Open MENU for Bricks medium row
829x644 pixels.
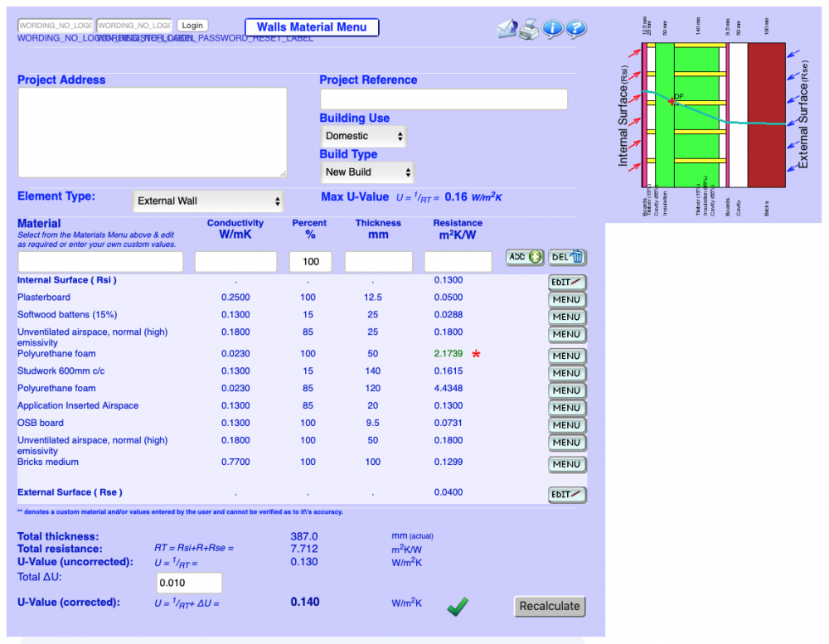click(x=567, y=465)
